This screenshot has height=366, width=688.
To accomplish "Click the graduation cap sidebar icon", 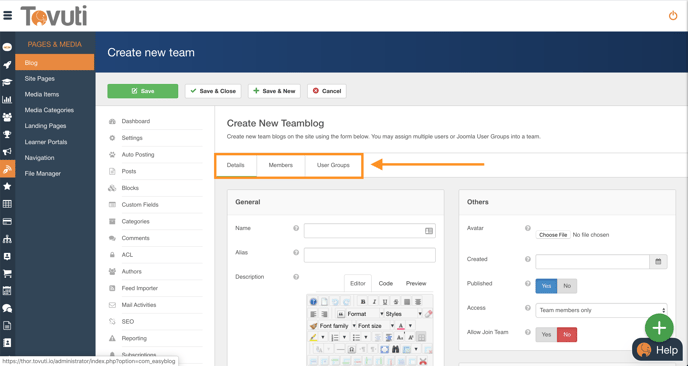I will coord(7,82).
